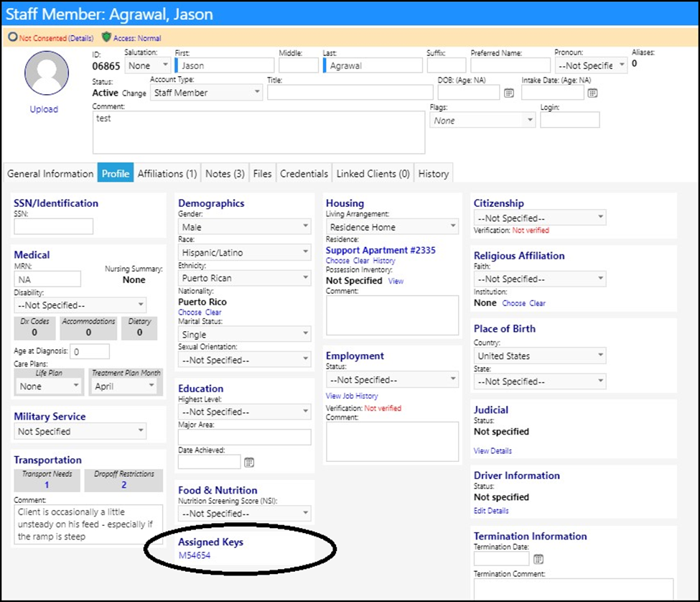Open the Date Achieved calendar icon

pos(249,462)
